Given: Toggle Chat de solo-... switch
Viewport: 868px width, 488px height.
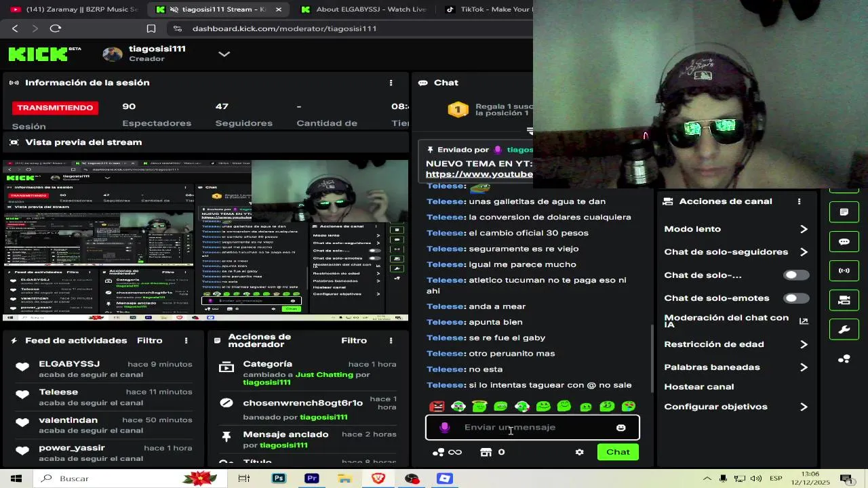Looking at the screenshot, I should [x=795, y=275].
